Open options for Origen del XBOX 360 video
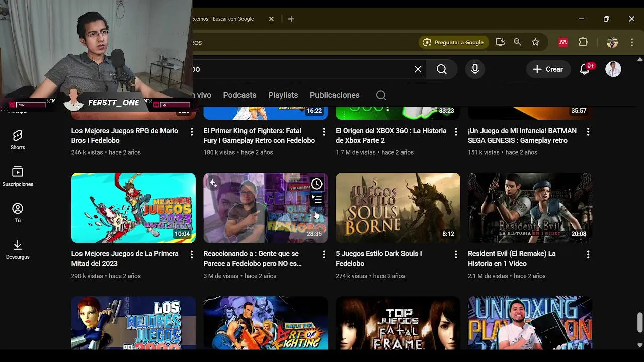Screen dimensions: 644x362 tap(456, 132)
